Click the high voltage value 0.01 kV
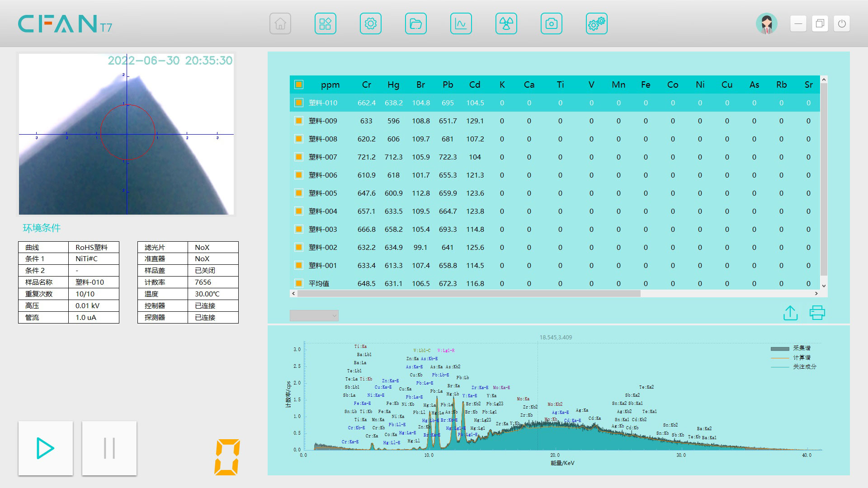Image resolution: width=868 pixels, height=488 pixels. tap(87, 305)
